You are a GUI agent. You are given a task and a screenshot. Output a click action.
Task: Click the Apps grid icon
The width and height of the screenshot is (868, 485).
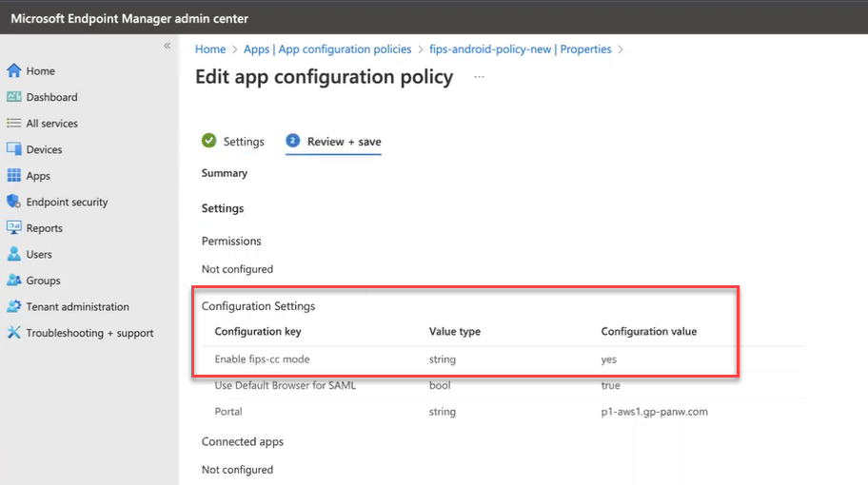13,176
